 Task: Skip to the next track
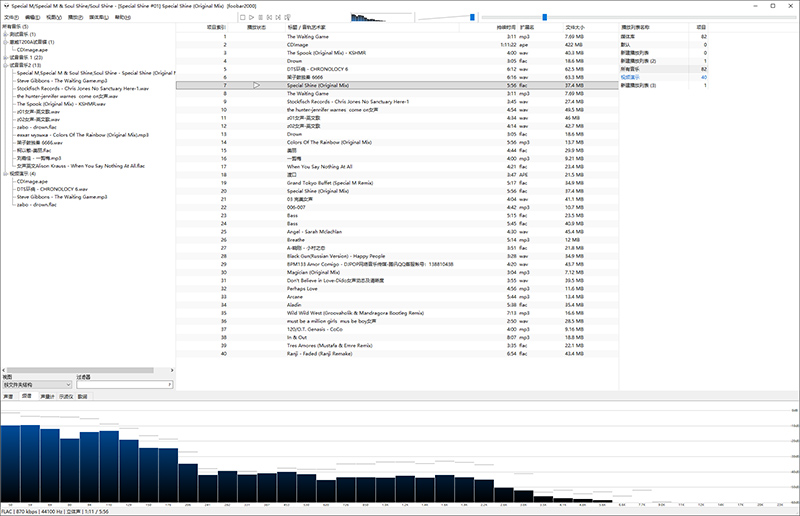pyautogui.click(x=278, y=17)
